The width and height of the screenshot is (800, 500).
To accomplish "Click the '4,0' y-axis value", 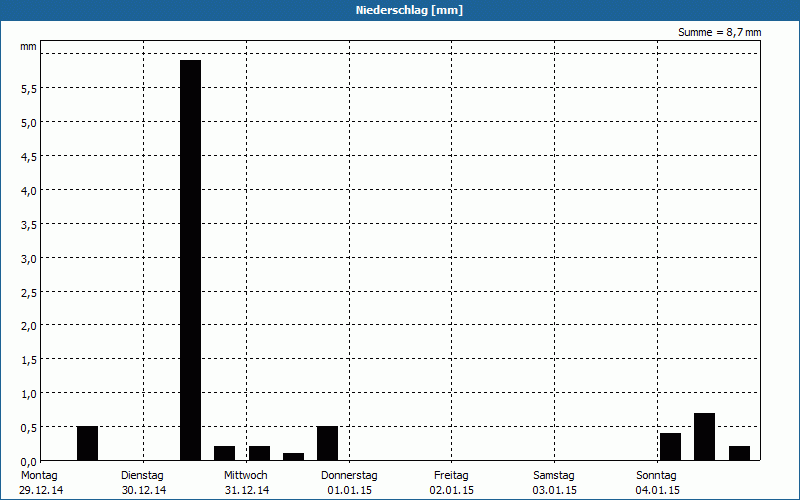I will coord(28,190).
